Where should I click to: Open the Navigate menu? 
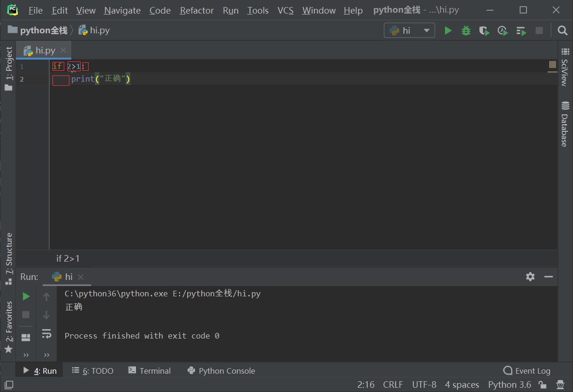(122, 10)
